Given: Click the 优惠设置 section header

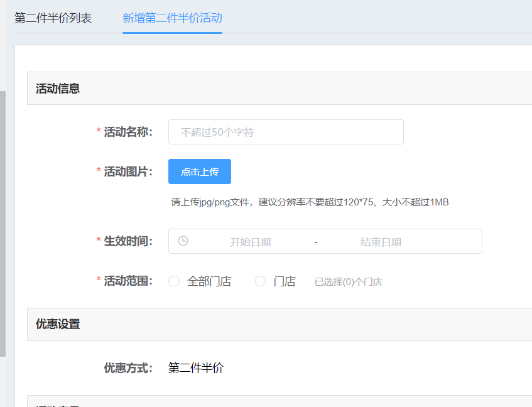Looking at the screenshot, I should tap(58, 325).
